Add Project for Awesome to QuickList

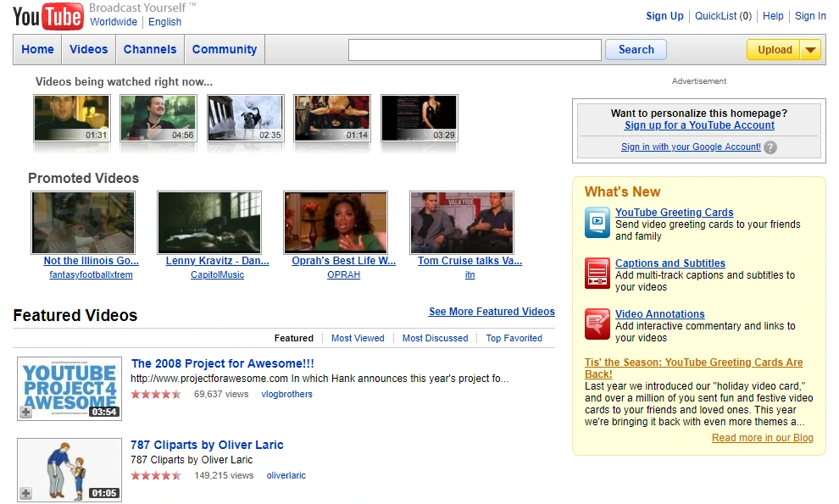click(25, 412)
